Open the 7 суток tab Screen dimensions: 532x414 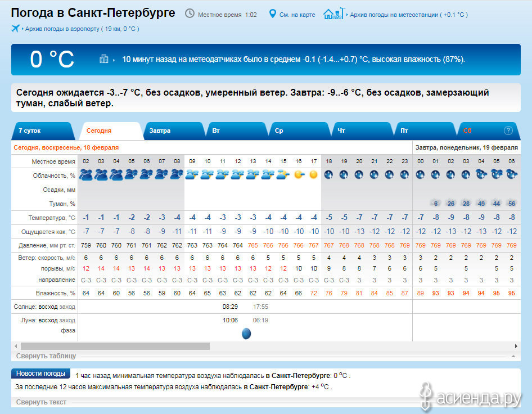43,130
